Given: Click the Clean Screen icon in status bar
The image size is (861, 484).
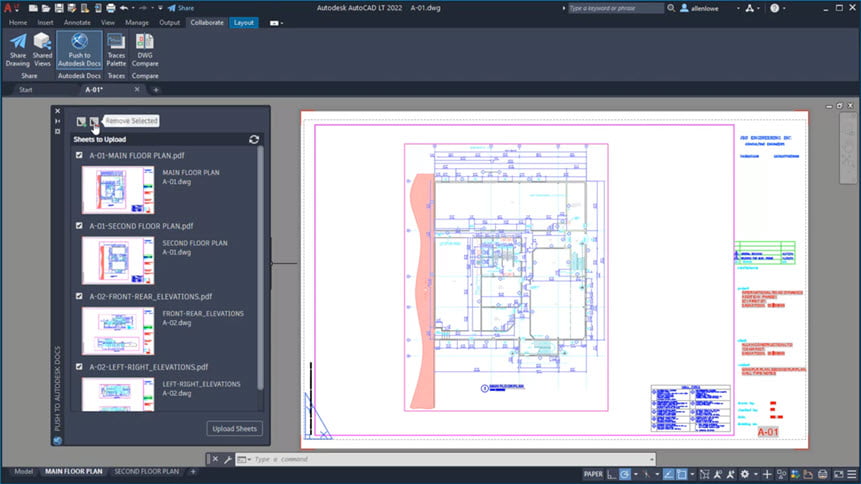Looking at the screenshot, I should tap(838, 474).
